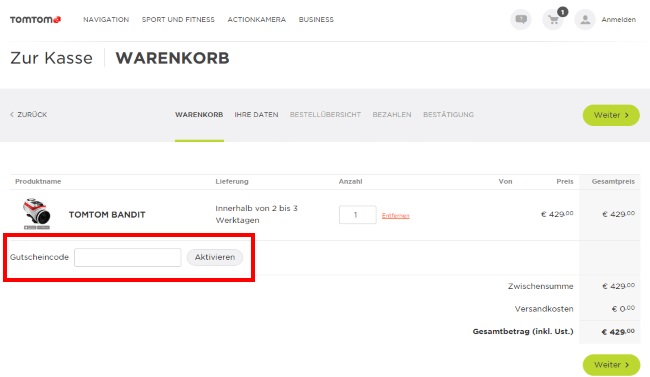Click the Aktivieren voucher button

[x=215, y=257]
